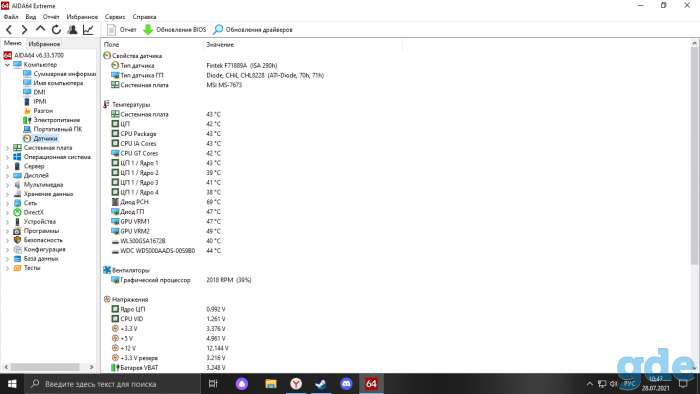Open the Сервис menu
The height and width of the screenshot is (394, 700).
coord(115,17)
